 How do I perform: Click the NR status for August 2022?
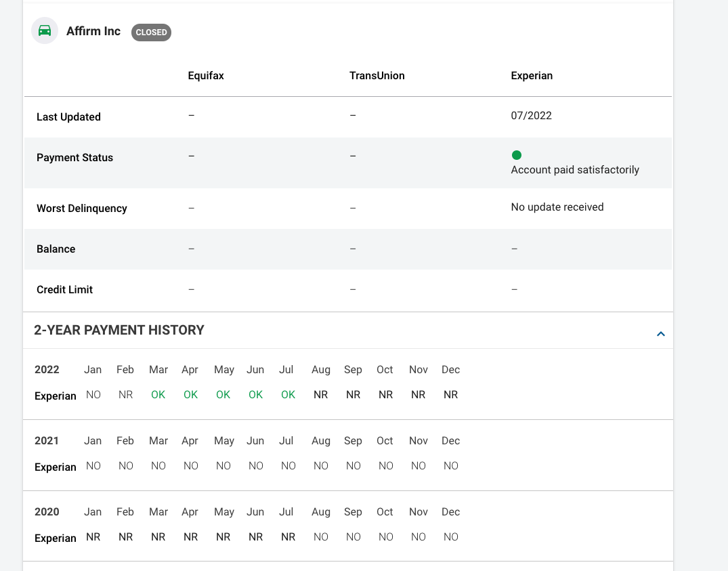coord(320,395)
